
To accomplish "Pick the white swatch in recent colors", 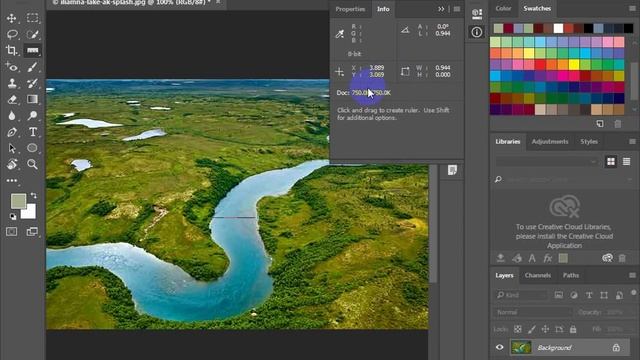I will 558,28.
